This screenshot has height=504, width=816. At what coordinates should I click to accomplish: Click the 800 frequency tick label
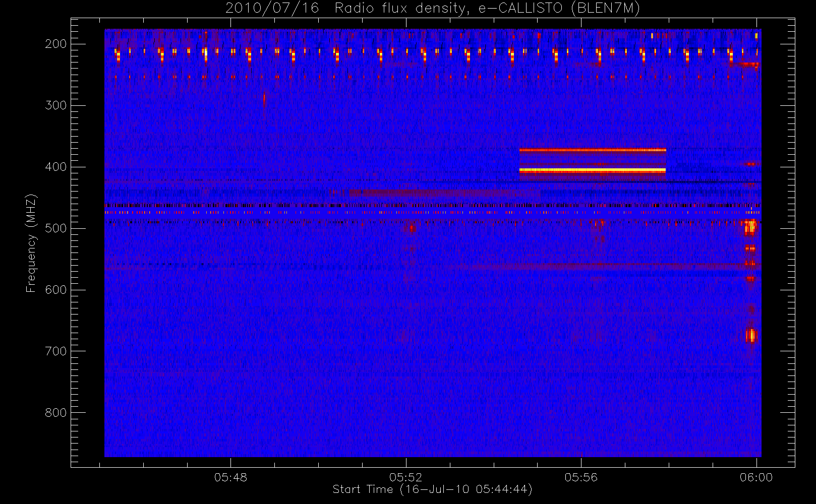(x=56, y=413)
